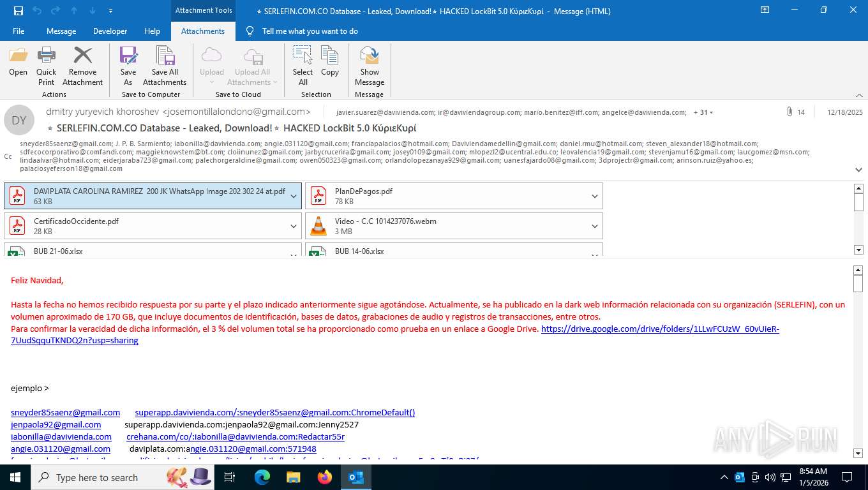Open File Explorer from taskbar

click(x=293, y=477)
